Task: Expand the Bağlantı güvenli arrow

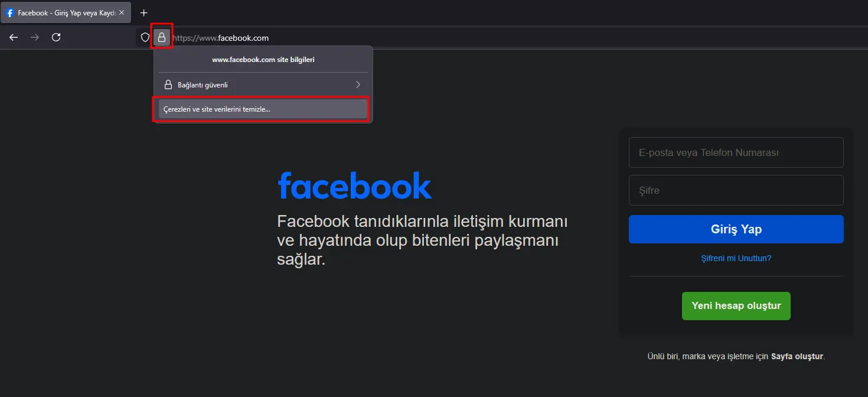Action: click(358, 84)
